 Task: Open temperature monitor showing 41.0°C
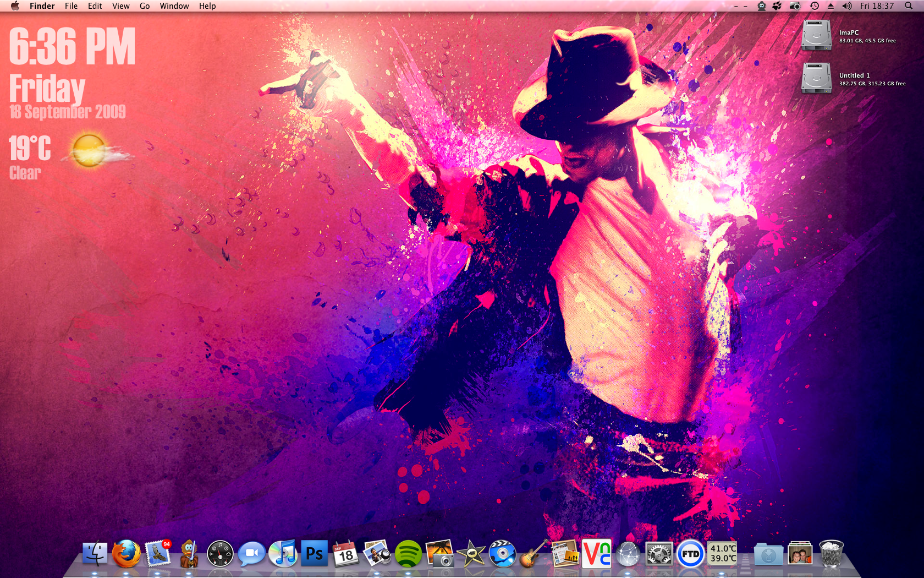click(x=722, y=554)
